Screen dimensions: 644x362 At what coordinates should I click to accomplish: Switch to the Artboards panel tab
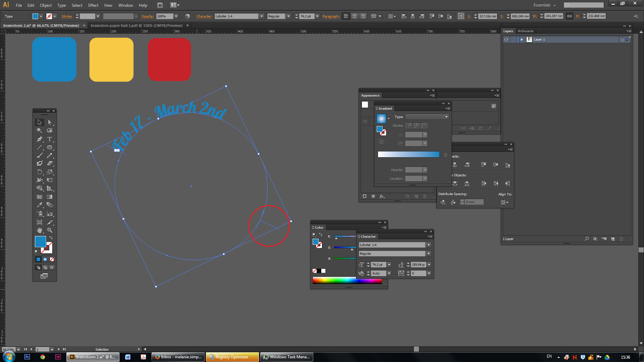(x=526, y=31)
